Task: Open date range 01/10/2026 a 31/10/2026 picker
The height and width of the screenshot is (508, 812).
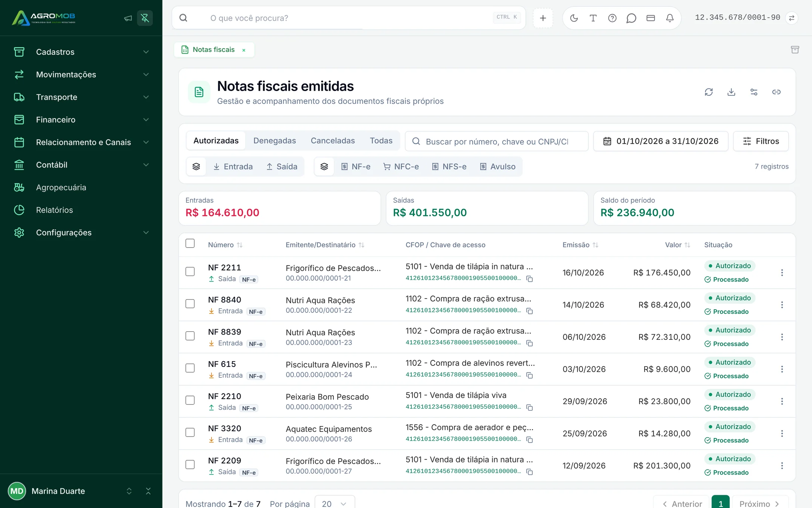Action: click(661, 141)
